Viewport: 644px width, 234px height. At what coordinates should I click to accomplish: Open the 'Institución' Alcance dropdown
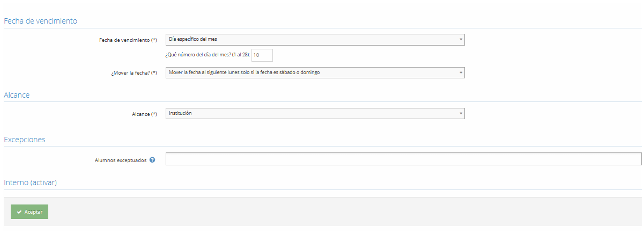315,114
